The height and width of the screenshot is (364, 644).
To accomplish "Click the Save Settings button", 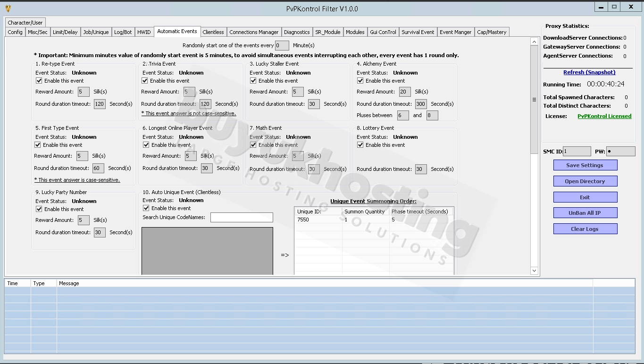I will tap(585, 165).
